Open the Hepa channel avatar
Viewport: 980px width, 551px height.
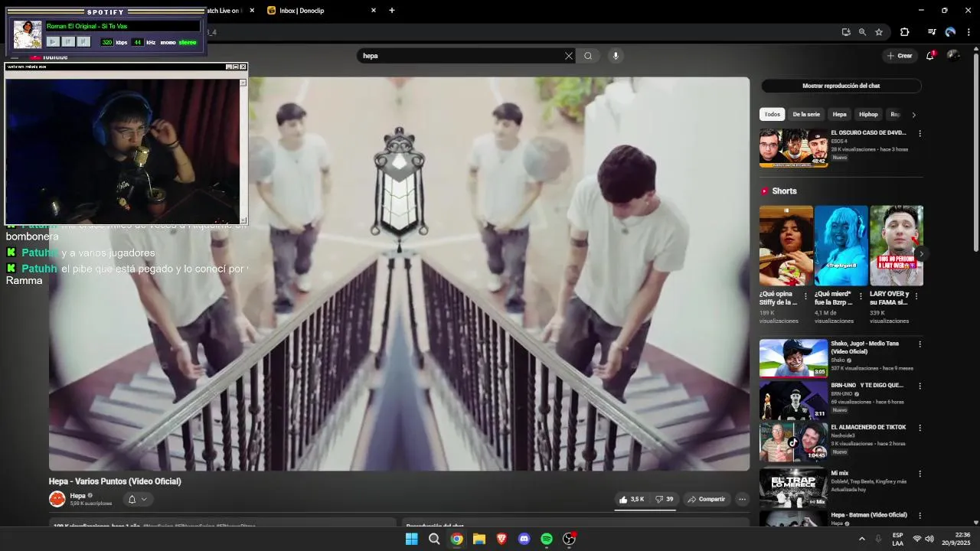point(57,499)
